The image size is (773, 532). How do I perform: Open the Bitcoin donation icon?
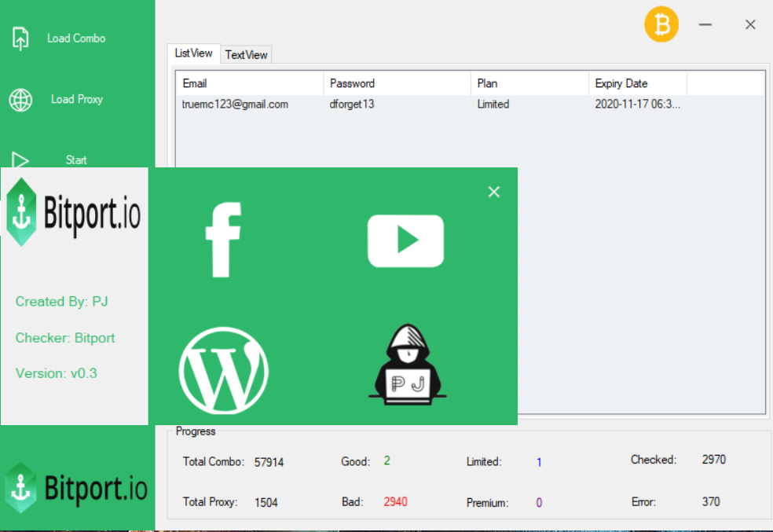click(x=661, y=24)
